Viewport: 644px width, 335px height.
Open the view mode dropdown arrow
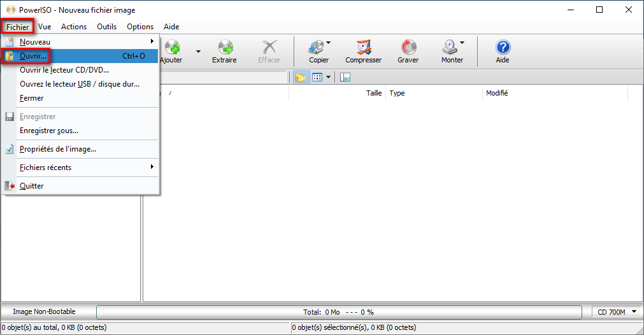tap(328, 77)
